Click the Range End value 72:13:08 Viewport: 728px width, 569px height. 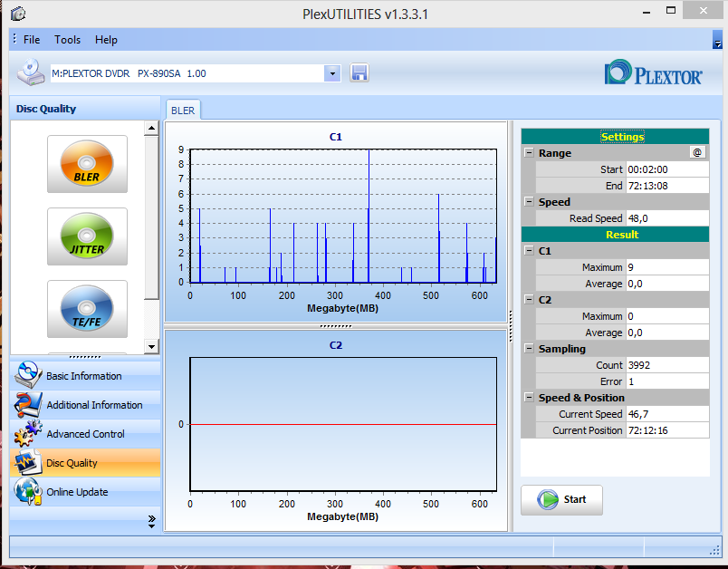(x=667, y=186)
